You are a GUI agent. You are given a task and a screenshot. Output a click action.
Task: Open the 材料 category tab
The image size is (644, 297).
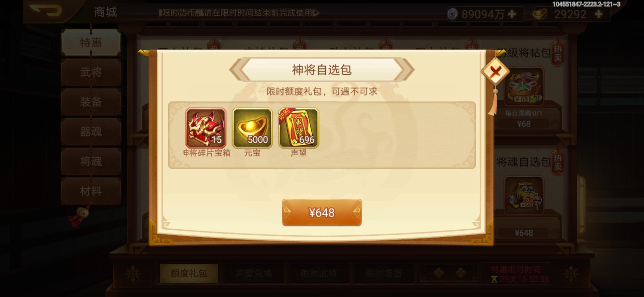pos(91,191)
